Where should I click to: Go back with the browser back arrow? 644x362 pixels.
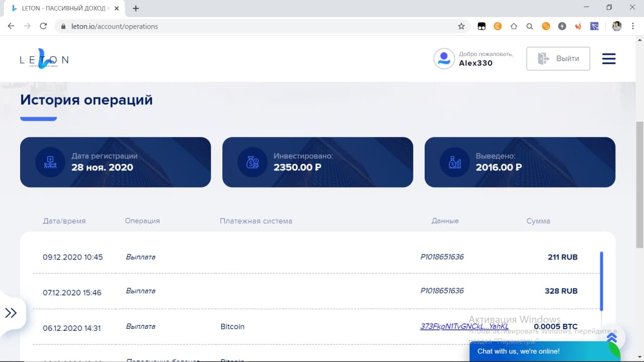[x=11, y=26]
